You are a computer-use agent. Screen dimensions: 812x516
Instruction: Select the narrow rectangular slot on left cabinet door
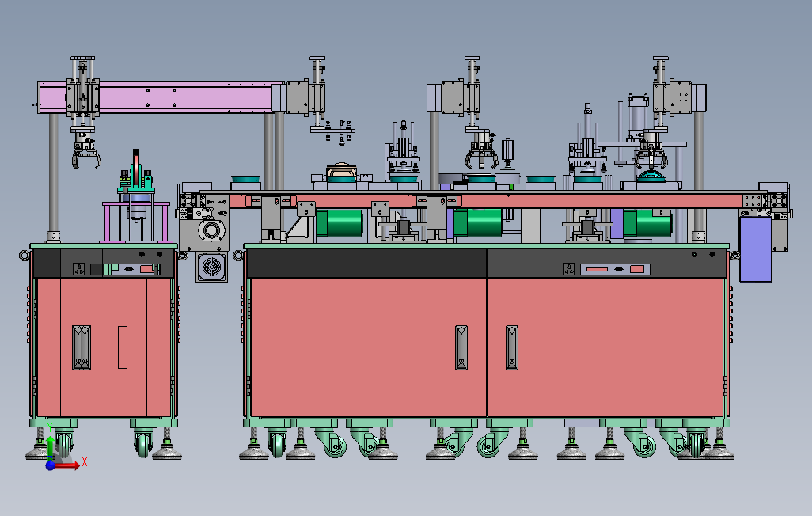click(123, 347)
